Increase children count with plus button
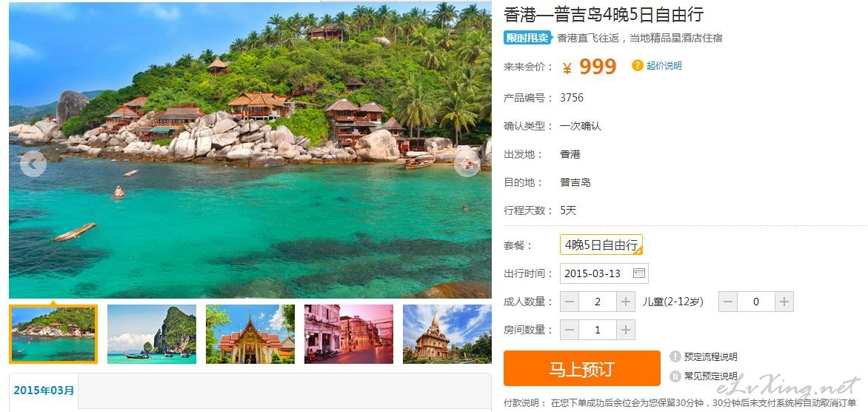 (784, 302)
